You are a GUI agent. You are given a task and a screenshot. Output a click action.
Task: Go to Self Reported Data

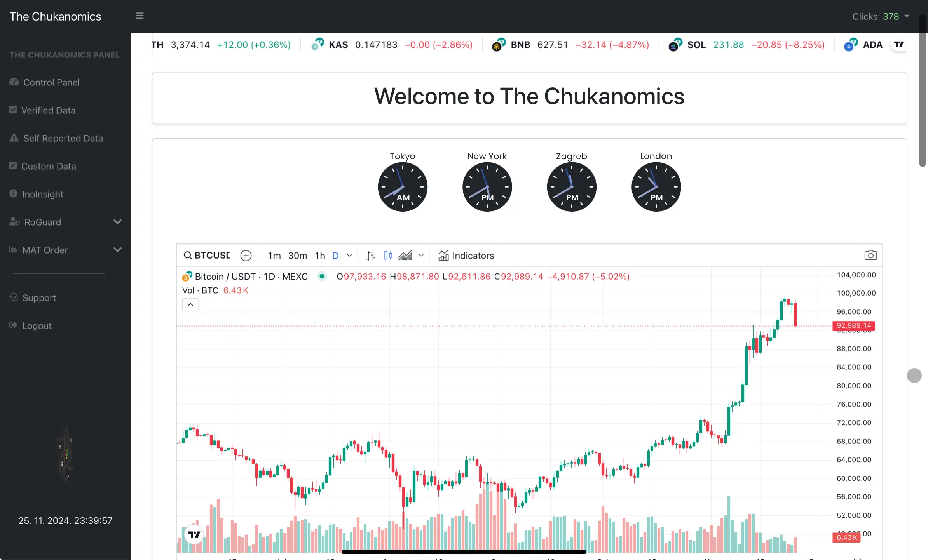point(63,138)
